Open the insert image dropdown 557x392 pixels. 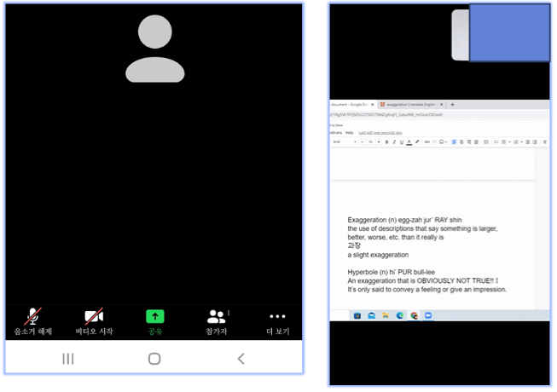point(444,142)
